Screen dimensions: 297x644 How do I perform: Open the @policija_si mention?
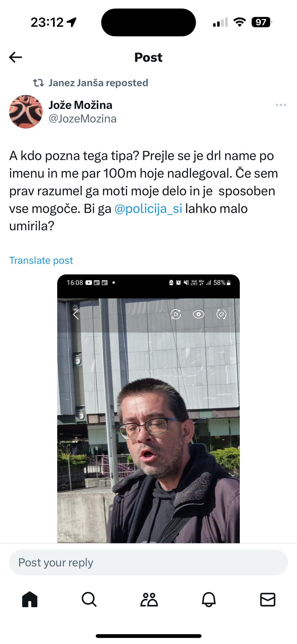[148, 208]
